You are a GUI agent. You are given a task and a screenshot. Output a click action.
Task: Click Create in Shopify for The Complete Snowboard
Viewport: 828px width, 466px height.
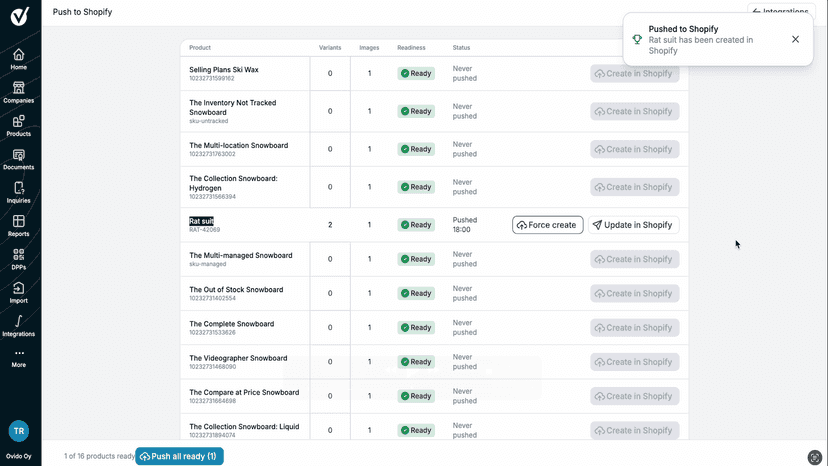click(x=635, y=328)
